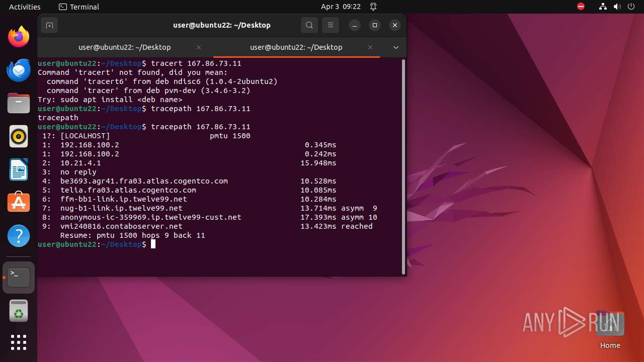Click the terminal vertical scrollbar

tap(404, 166)
